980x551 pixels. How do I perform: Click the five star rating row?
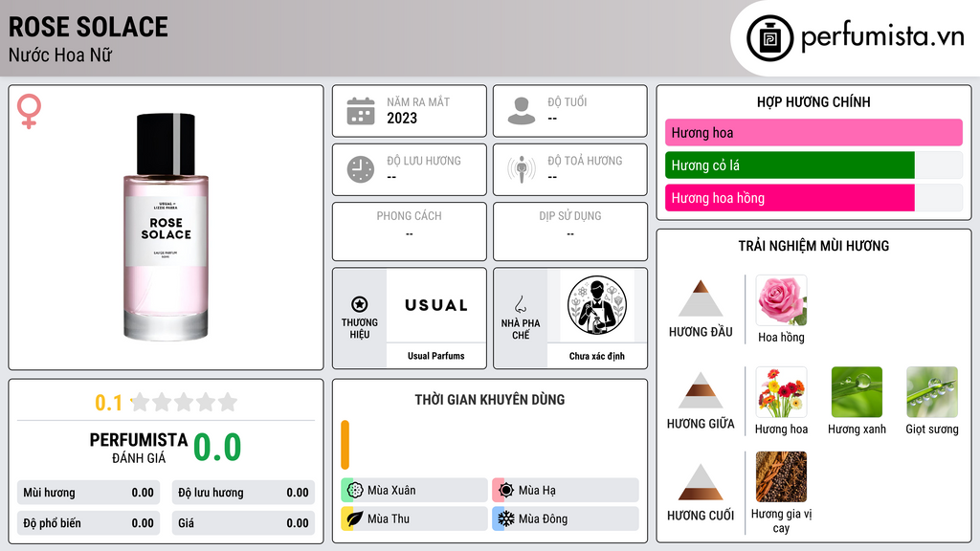(x=184, y=402)
